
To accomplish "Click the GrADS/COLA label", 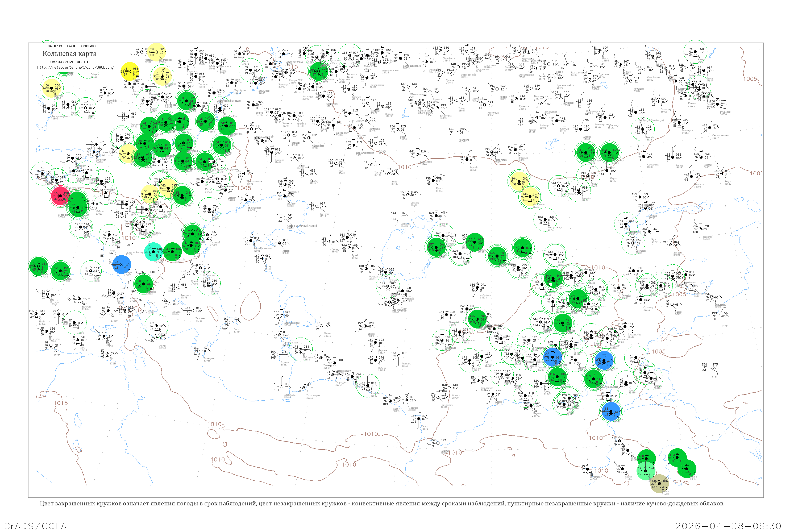I will 35,526.
